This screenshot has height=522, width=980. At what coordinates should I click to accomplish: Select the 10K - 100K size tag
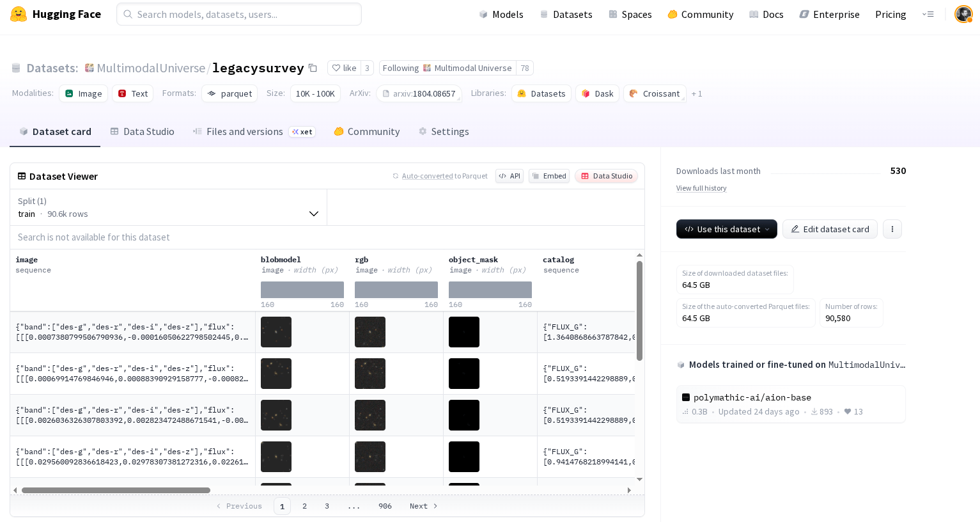tap(315, 93)
